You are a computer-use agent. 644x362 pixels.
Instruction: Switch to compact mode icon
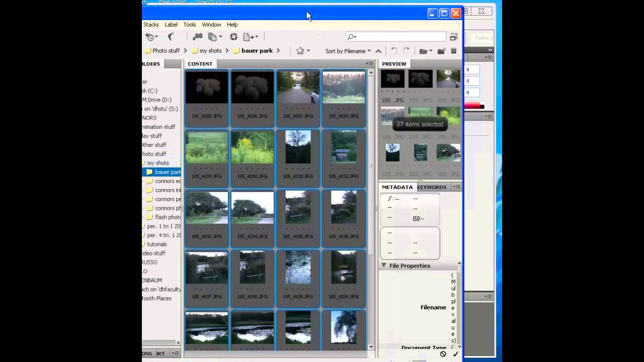pyautogui.click(x=453, y=37)
